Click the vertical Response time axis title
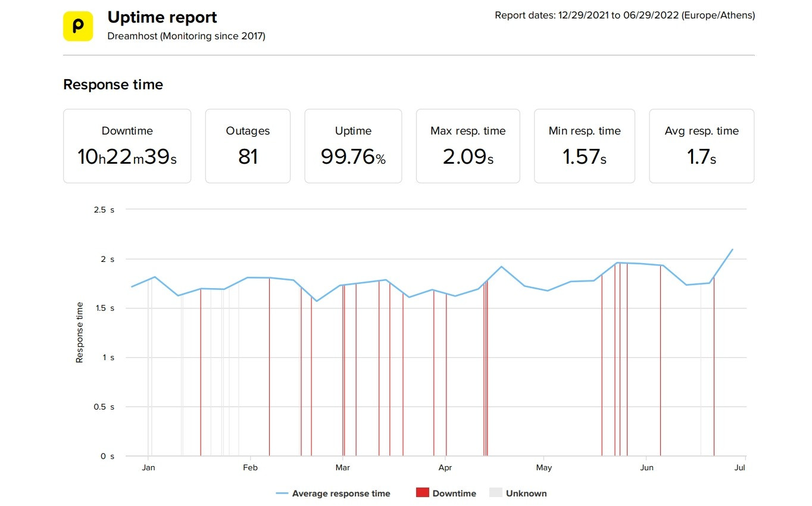The width and height of the screenshot is (812, 506). click(x=79, y=333)
